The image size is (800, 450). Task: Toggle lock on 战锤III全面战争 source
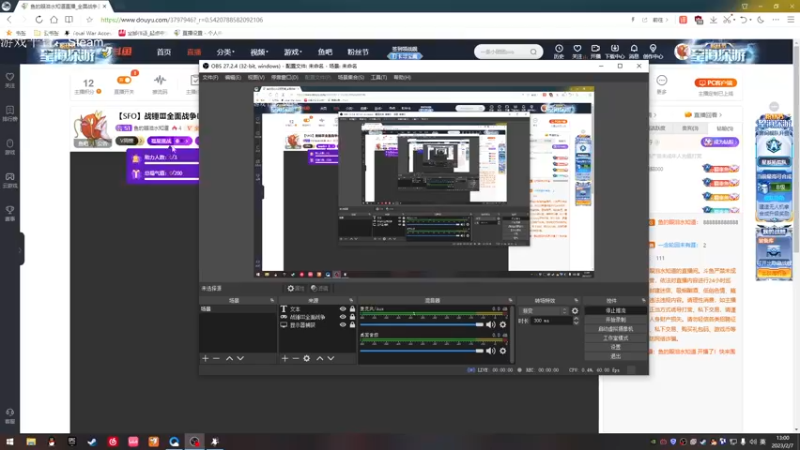pos(352,317)
